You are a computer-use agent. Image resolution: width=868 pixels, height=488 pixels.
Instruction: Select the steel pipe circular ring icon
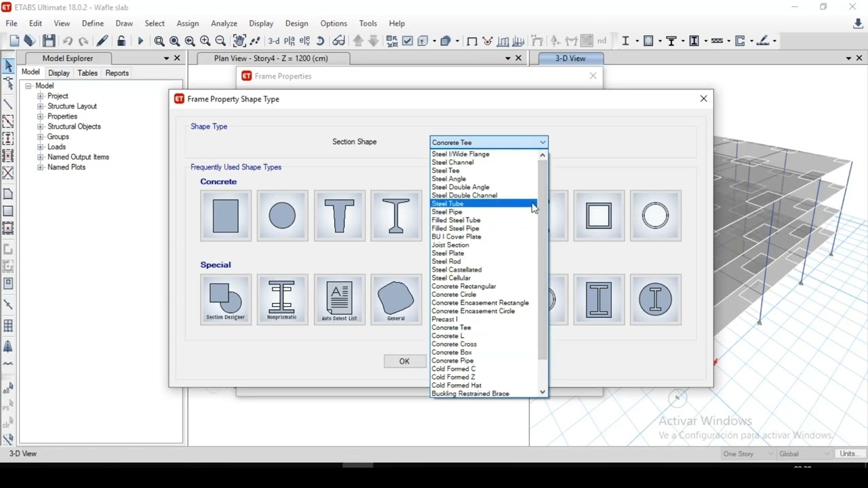[656, 216]
